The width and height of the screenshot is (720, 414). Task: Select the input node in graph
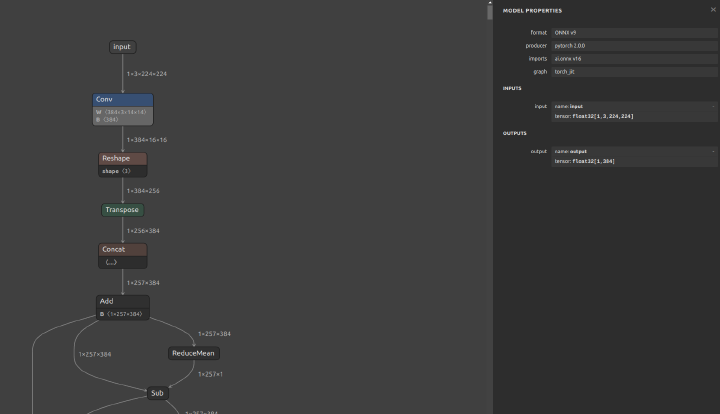(121, 47)
